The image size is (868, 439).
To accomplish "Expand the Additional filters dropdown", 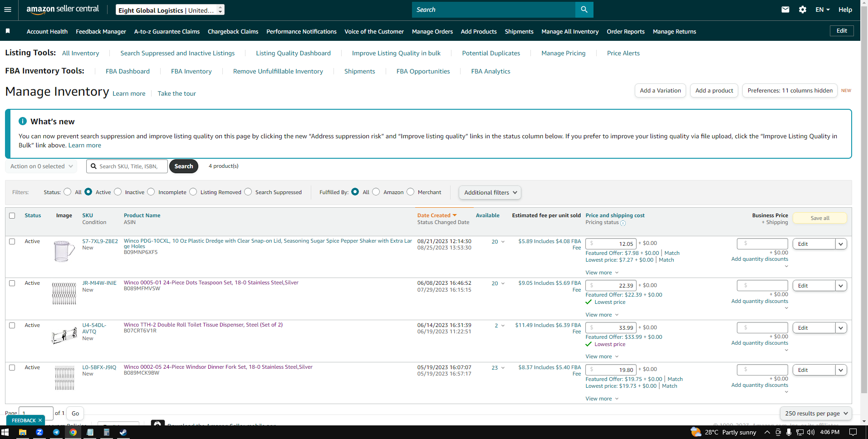I will (x=490, y=192).
